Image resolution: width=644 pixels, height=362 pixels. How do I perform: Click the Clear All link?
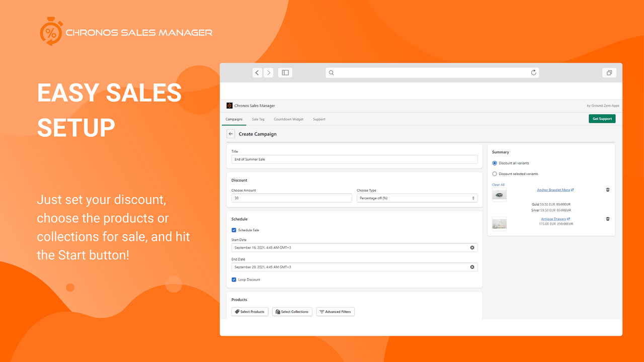tap(498, 185)
